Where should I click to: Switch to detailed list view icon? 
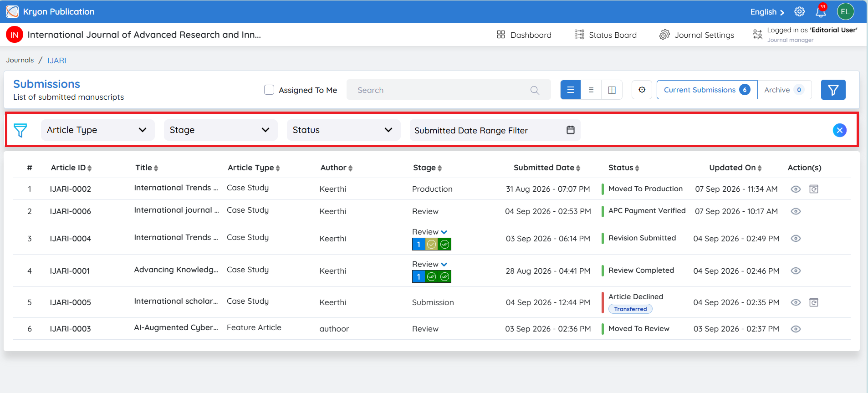pos(571,90)
